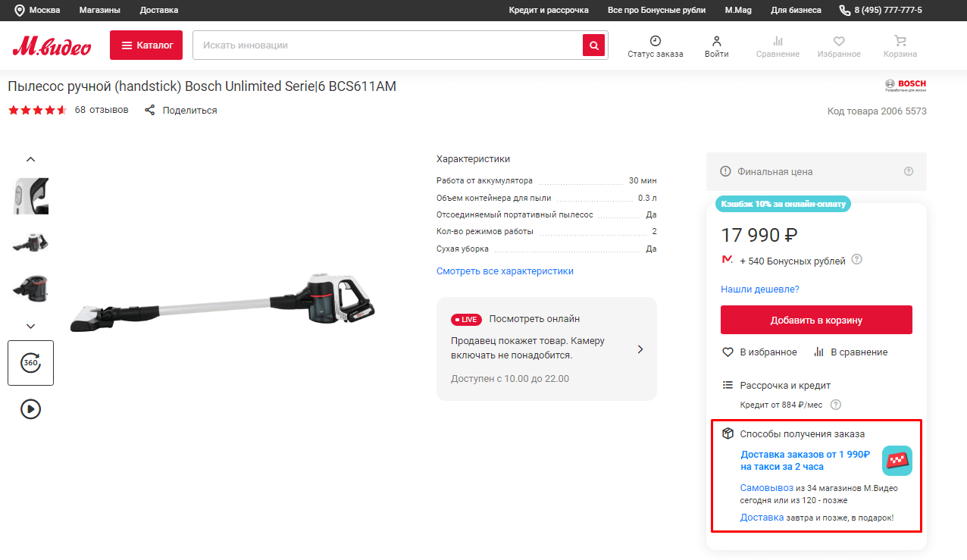Open the Войти account icon
Screen dimensions: 967x560
(x=717, y=41)
